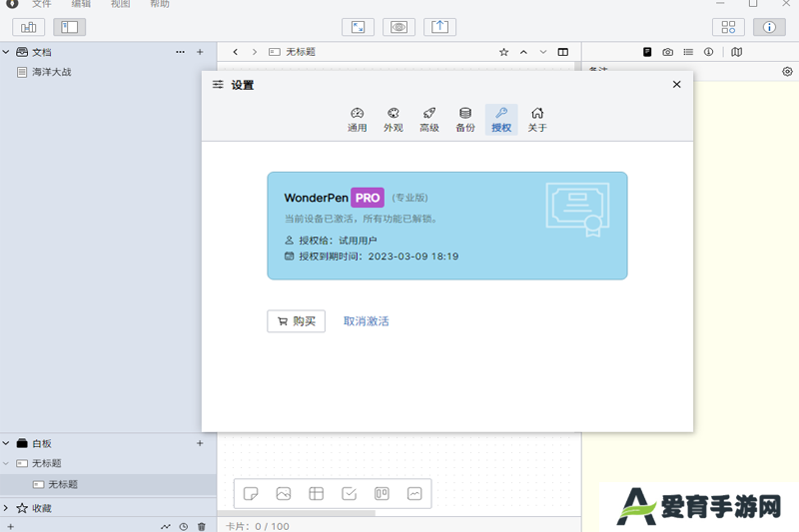Viewport: 799px width, 532px height.
Task: Open the outline list icon
Action: coord(688,52)
